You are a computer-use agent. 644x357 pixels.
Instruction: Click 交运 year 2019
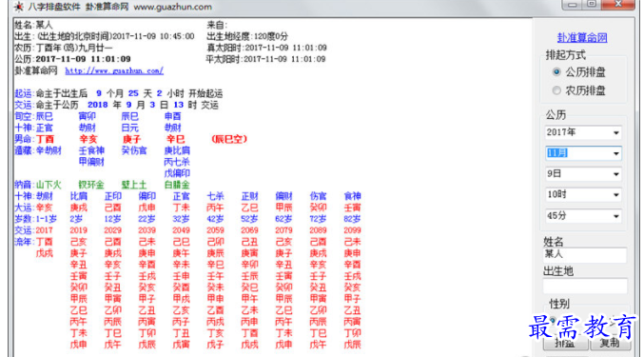[x=78, y=230]
